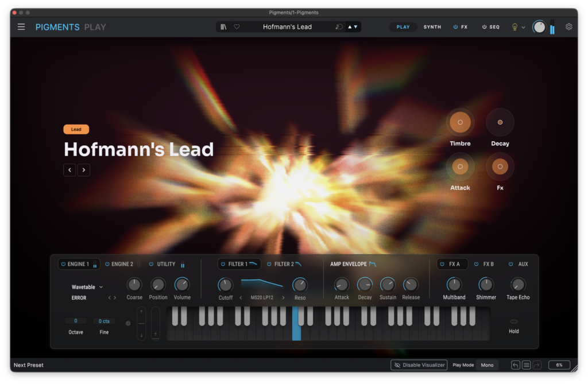588x384 pixels.
Task: Click the Timbre macro knob
Action: pos(460,122)
